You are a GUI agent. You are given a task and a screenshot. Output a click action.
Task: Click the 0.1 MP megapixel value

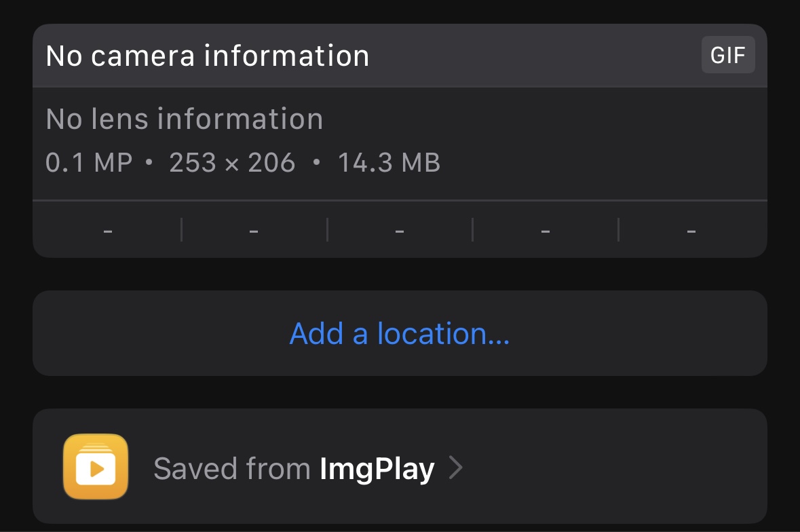click(x=88, y=163)
